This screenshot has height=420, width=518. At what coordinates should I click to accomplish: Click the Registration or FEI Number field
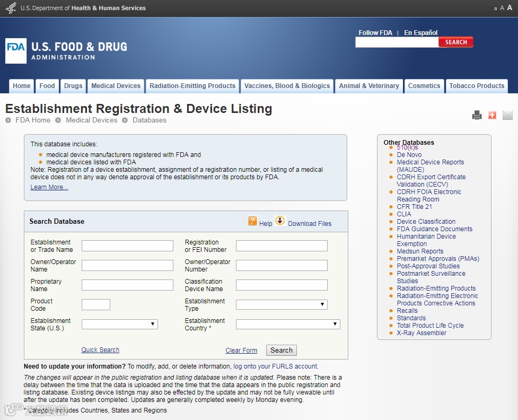[282, 246]
